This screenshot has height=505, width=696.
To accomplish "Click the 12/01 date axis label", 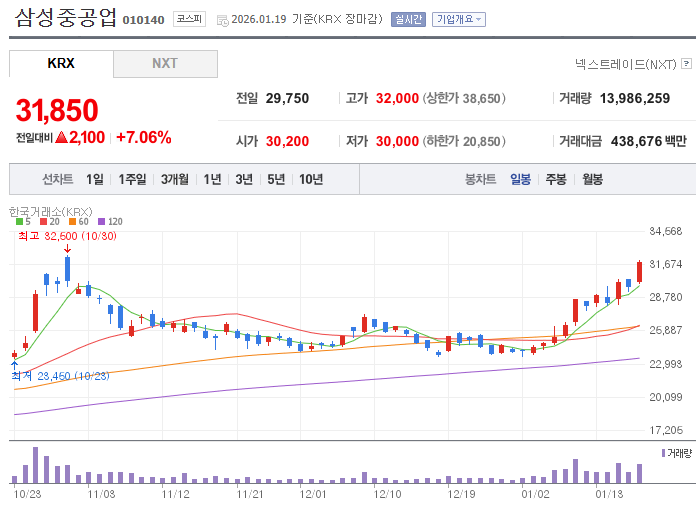I will tap(313, 494).
